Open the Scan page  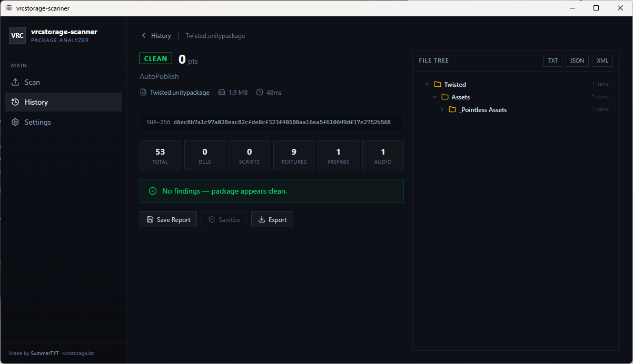click(x=63, y=82)
